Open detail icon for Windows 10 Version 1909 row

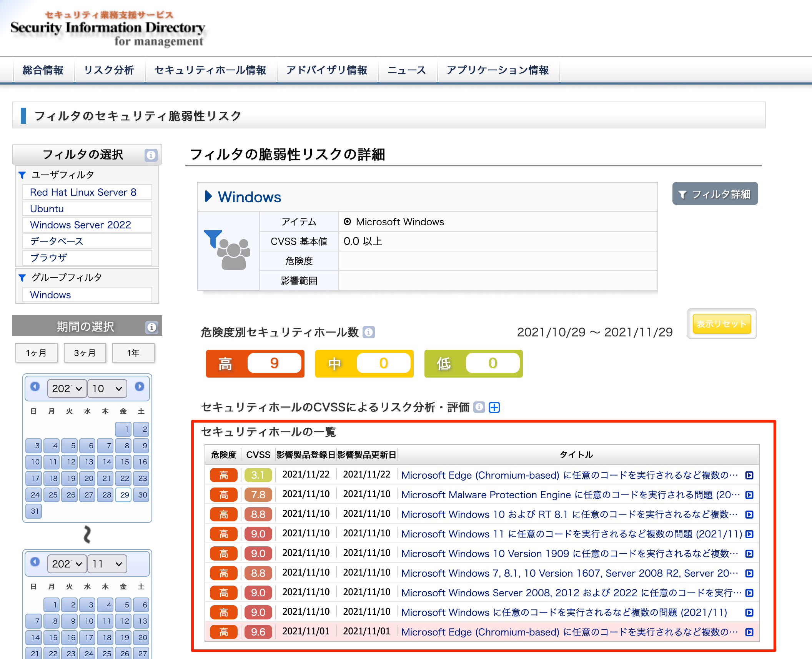tap(749, 554)
